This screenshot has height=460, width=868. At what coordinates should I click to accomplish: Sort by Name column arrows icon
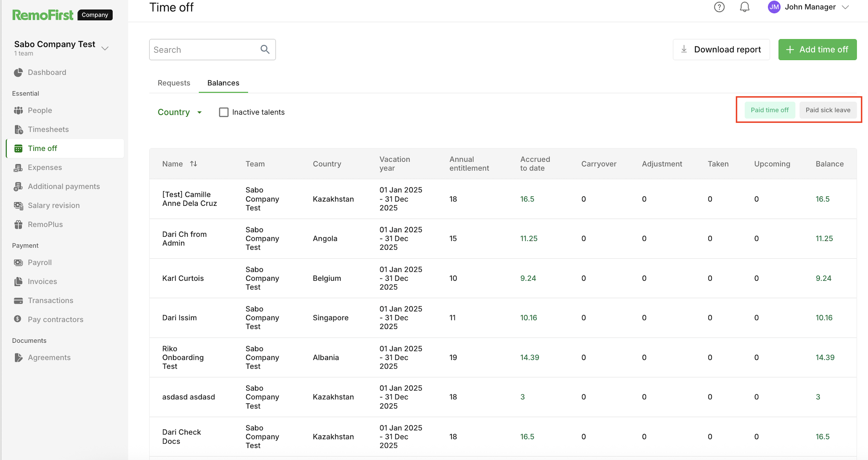(193, 164)
